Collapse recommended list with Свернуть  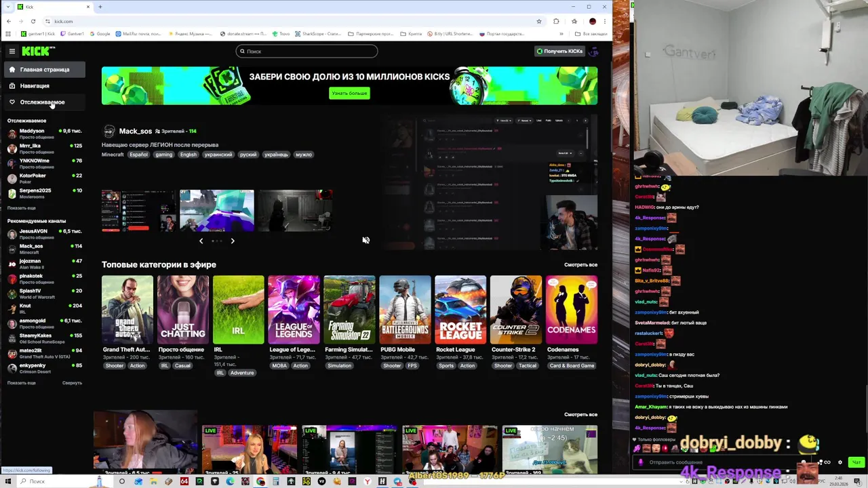[72, 383]
